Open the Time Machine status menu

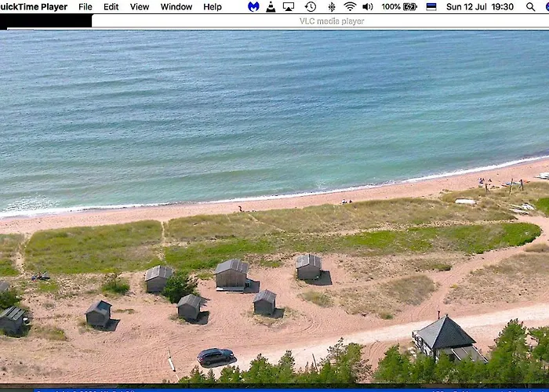(x=311, y=7)
